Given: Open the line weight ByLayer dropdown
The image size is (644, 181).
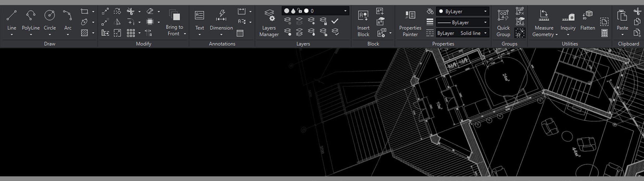Looking at the screenshot, I should coord(463,22).
